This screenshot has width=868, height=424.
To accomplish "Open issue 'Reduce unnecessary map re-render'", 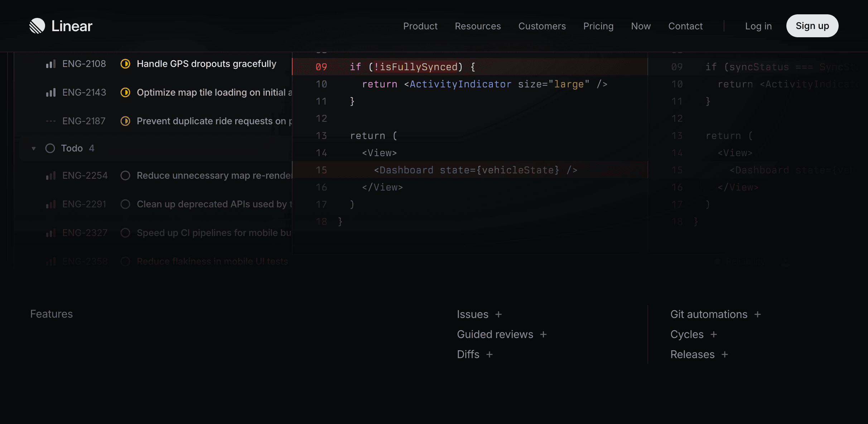I will tap(214, 175).
